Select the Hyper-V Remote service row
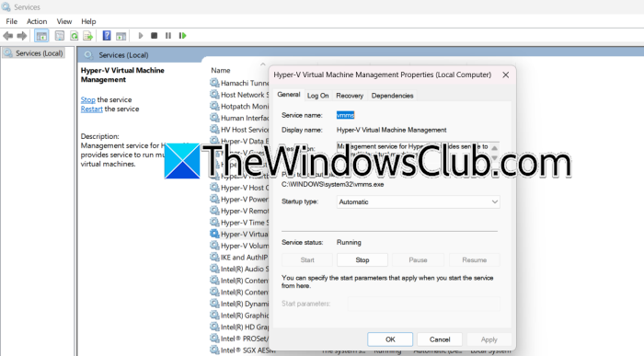 pyautogui.click(x=239, y=211)
